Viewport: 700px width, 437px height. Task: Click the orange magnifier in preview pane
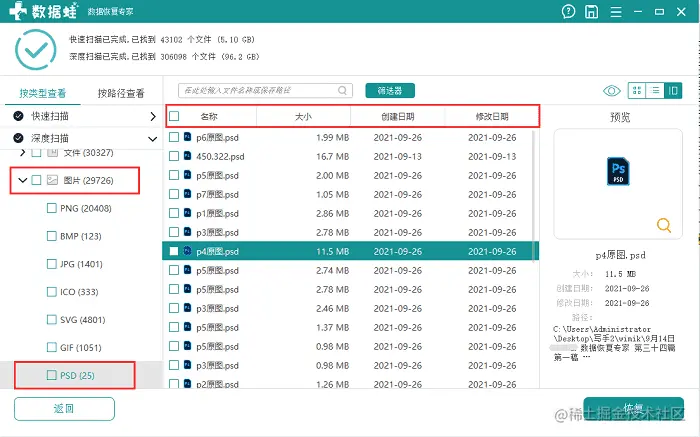664,225
